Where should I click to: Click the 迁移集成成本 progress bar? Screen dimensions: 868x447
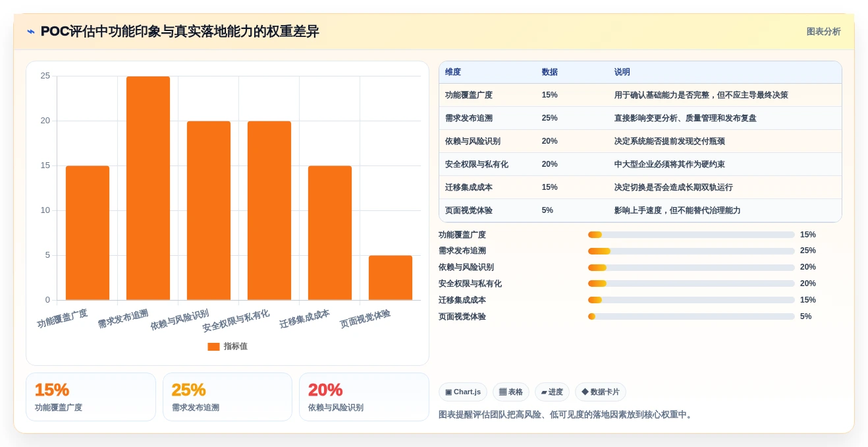(692, 300)
